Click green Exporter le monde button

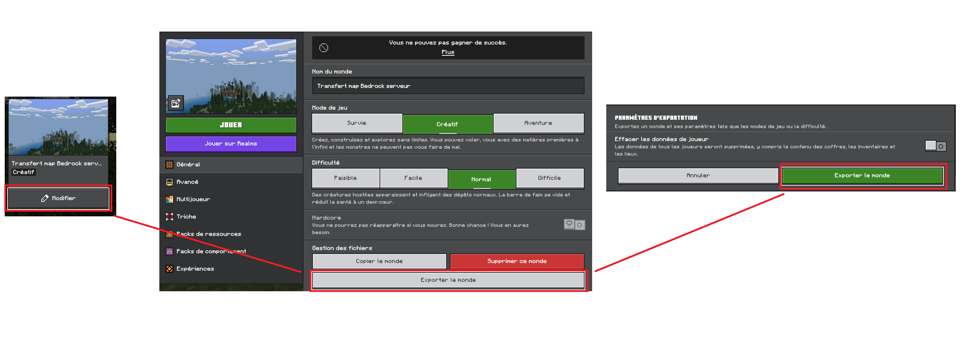pyautogui.click(x=862, y=175)
